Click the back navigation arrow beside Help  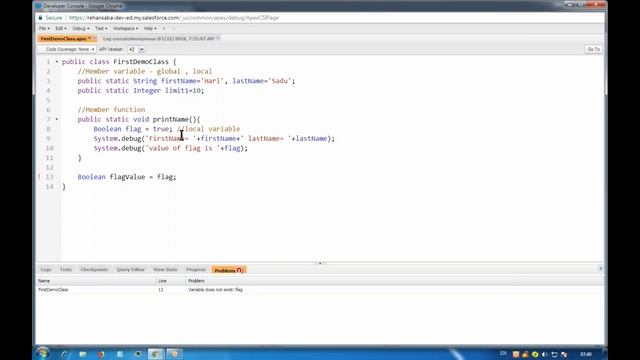pos(164,29)
